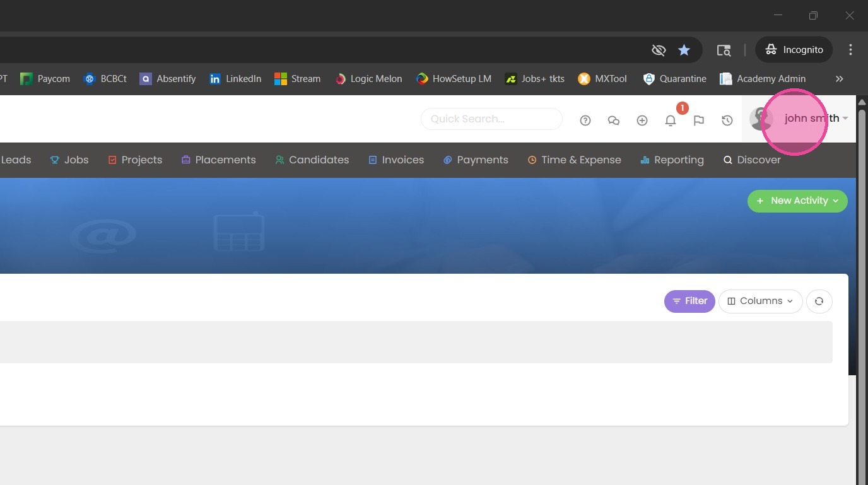
Task: Restore down the browser window
Action: 814,16
